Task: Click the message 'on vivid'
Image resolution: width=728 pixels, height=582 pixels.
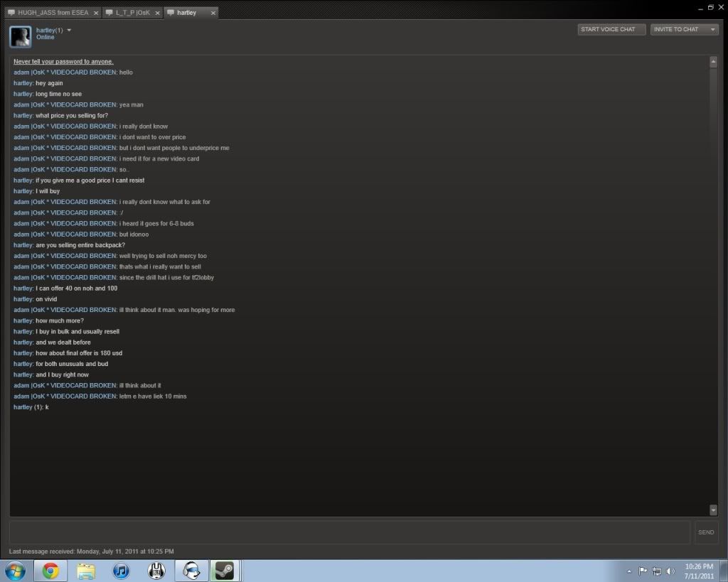Action: (x=46, y=299)
